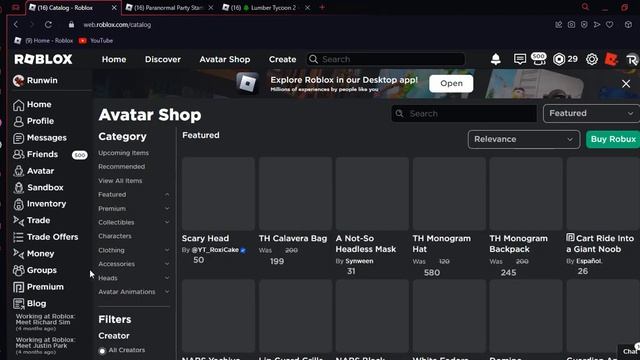Viewport: 640px width, 360px height.
Task: Open creator @YT_RoxiCake profile link
Action: point(215,250)
